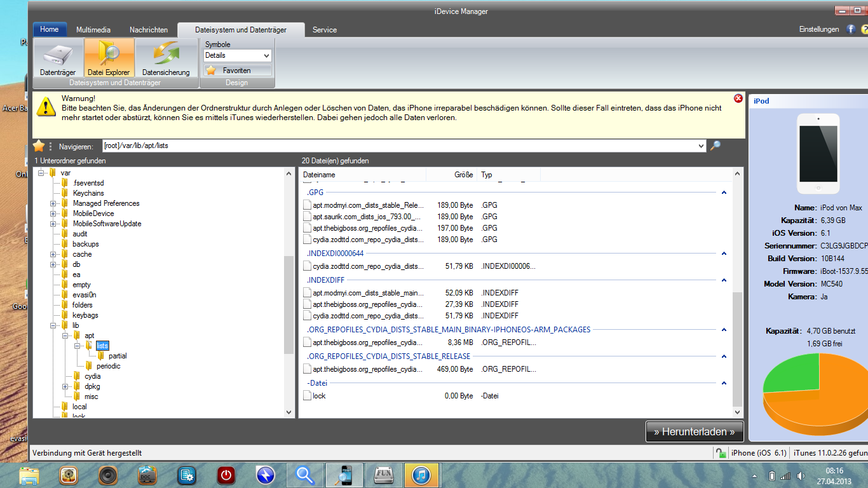Click the Herunterladen download button
The image size is (868, 488).
(695, 431)
